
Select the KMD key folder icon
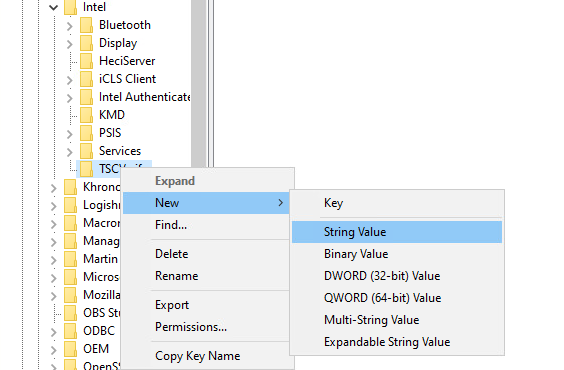click(x=86, y=115)
